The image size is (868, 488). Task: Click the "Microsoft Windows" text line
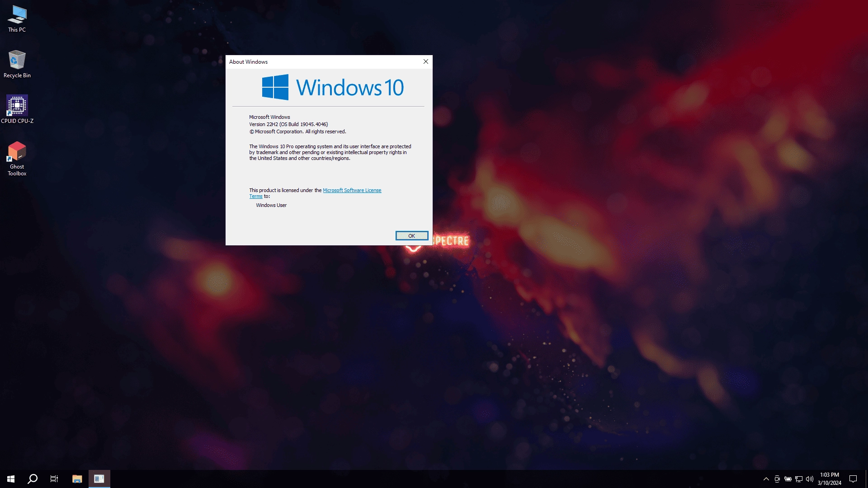coord(269,117)
